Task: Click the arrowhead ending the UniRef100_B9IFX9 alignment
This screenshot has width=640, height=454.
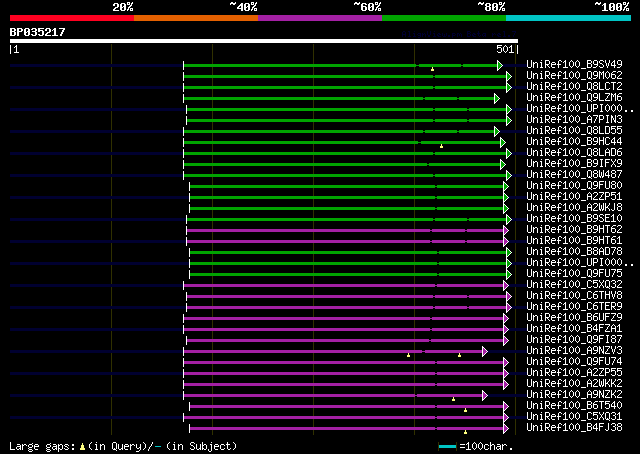Action: [503, 165]
